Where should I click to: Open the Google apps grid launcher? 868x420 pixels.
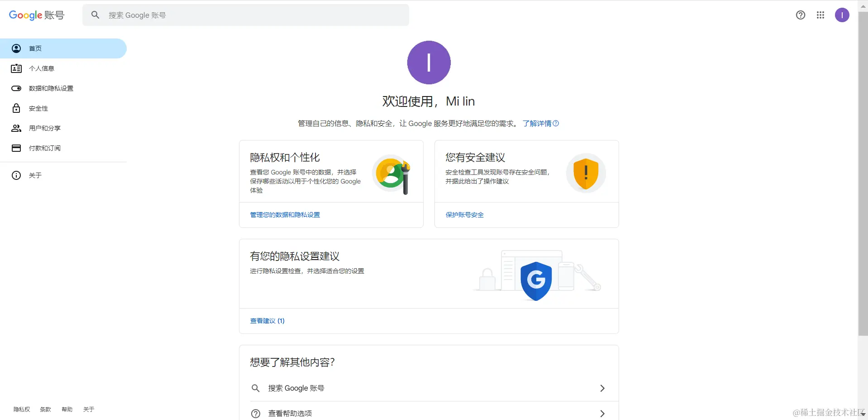(x=820, y=15)
